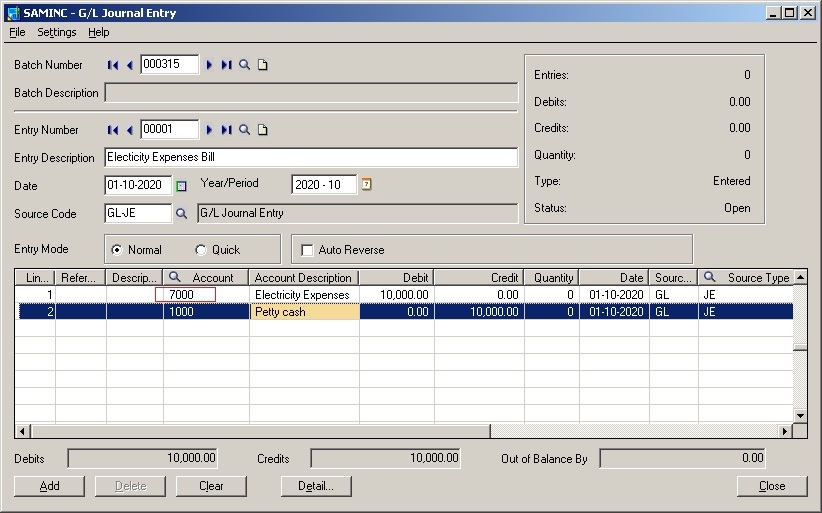Click the Add button
The height and width of the screenshot is (513, 822).
click(49, 486)
